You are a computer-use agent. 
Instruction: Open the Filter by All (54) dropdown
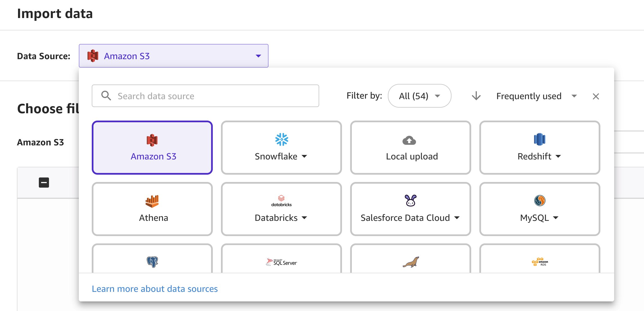pyautogui.click(x=420, y=96)
